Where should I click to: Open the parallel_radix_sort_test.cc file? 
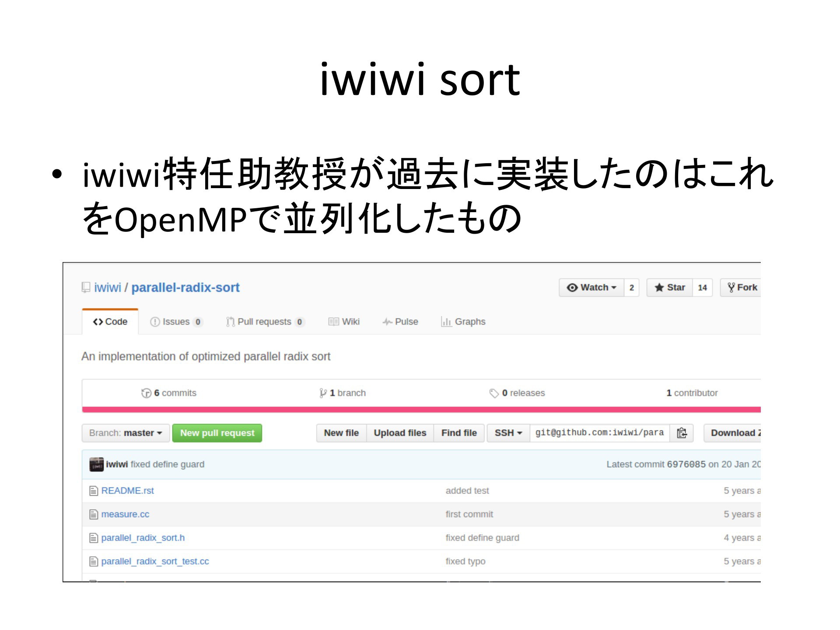click(155, 561)
